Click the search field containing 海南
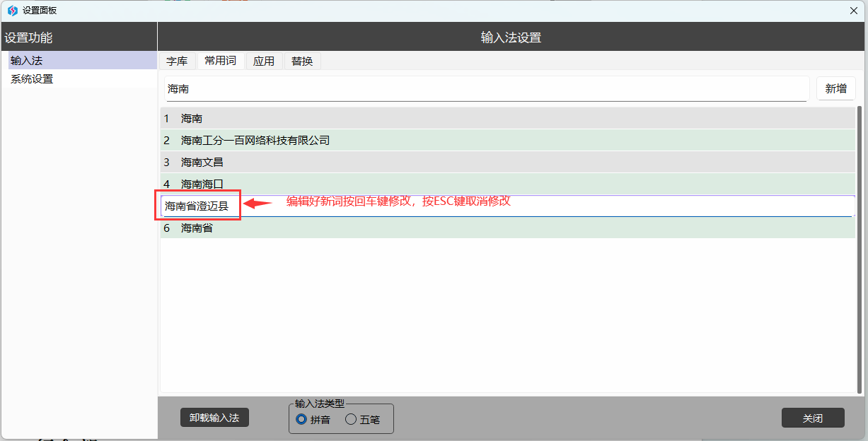This screenshot has width=868, height=441. [486, 89]
